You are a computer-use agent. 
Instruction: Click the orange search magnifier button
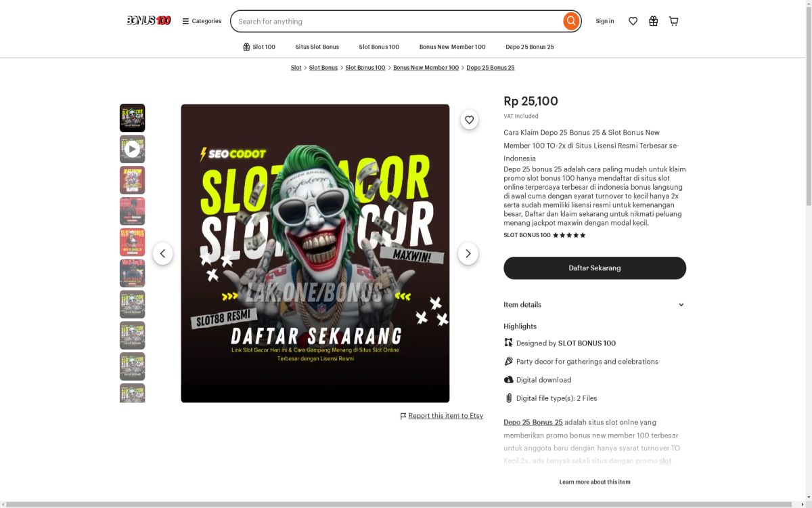(x=571, y=21)
